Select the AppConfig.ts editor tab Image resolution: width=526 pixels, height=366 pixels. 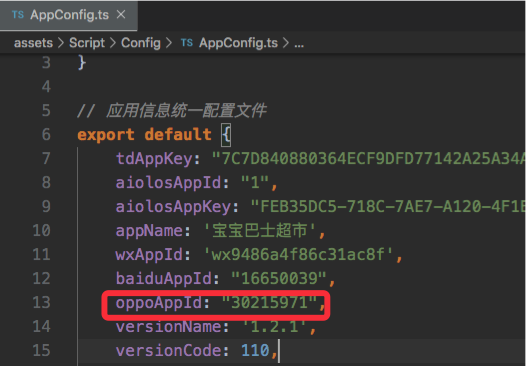tap(68, 15)
